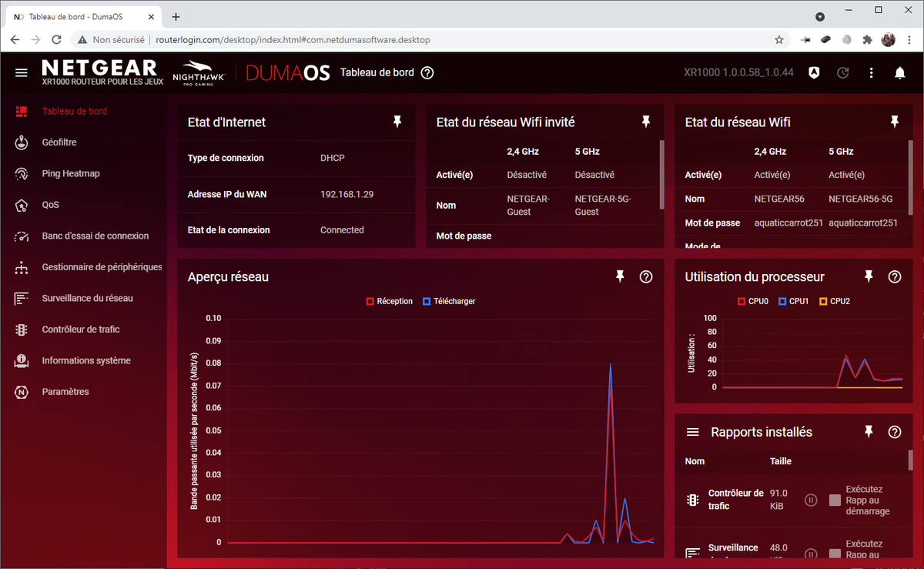924x569 pixels.
Task: Unpin the Etat du réseau Wifi panel
Action: click(895, 122)
